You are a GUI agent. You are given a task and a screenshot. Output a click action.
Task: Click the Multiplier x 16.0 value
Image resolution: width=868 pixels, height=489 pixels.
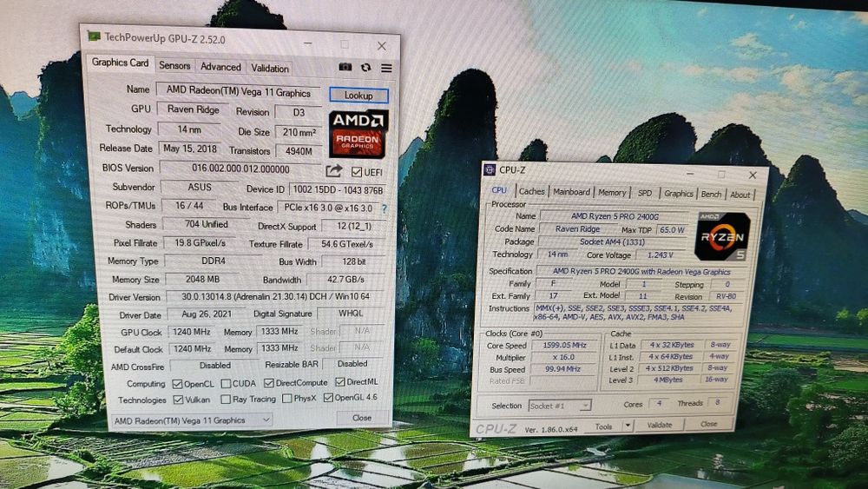coord(563,357)
